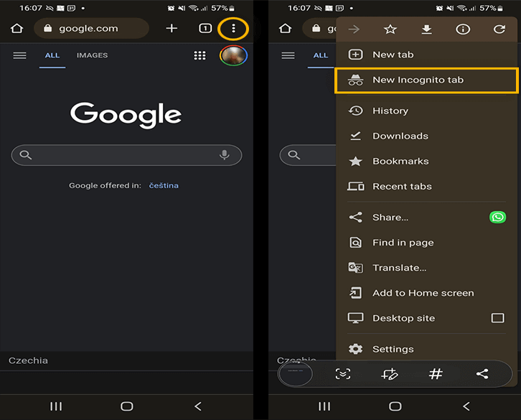Open the screenshot preview thumbnail
521x420 pixels.
(295, 374)
